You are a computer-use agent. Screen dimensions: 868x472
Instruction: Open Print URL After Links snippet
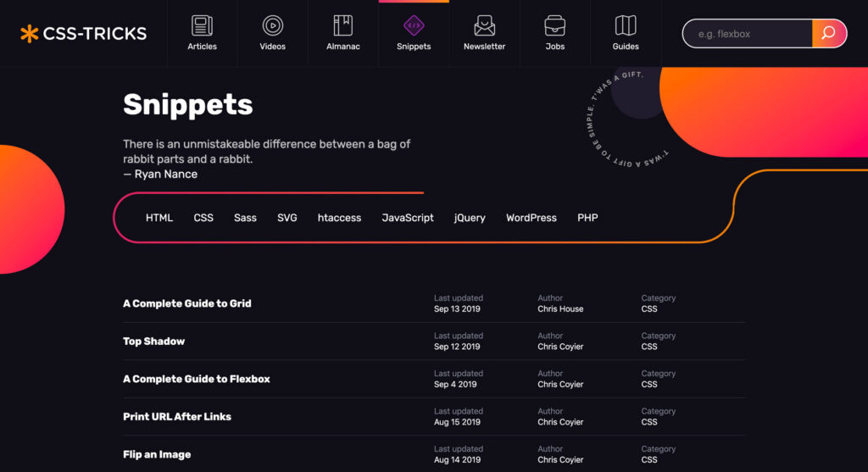[177, 417]
